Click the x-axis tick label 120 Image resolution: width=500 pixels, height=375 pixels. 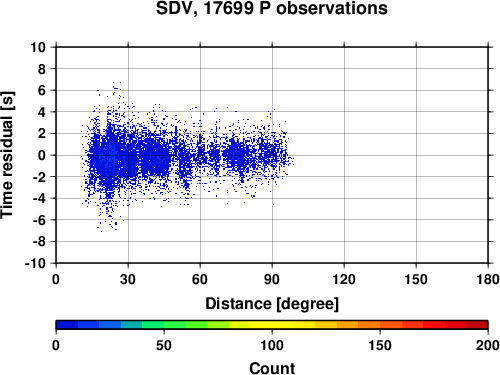(x=344, y=279)
